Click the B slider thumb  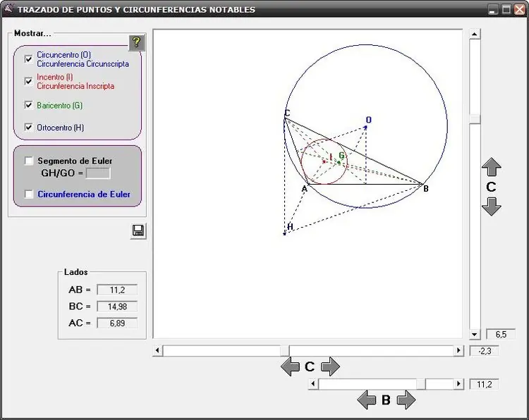click(420, 384)
